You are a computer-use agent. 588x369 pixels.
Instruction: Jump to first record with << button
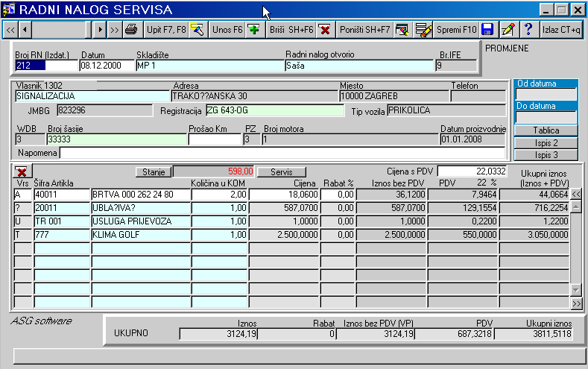coord(10,30)
